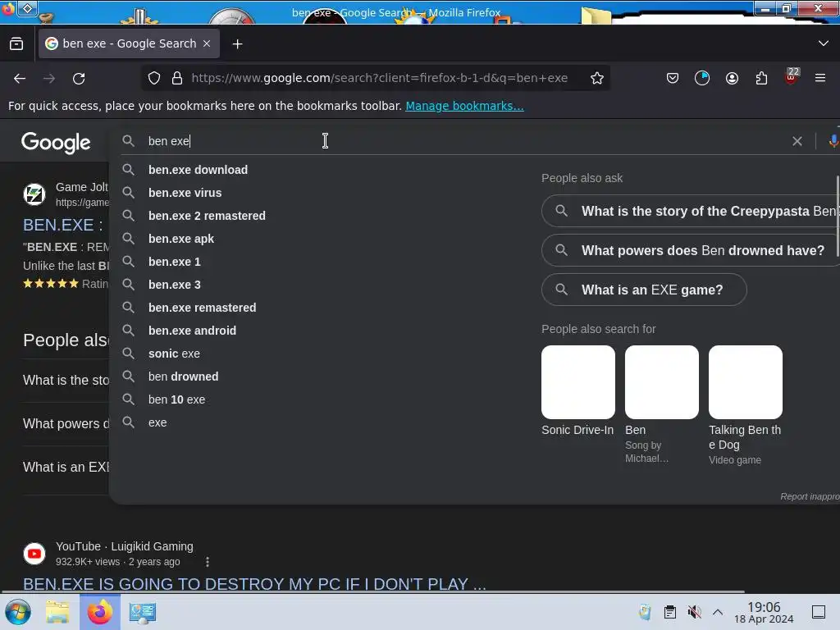
Task: Click Report inappropriate predictions link
Action: 810,496
